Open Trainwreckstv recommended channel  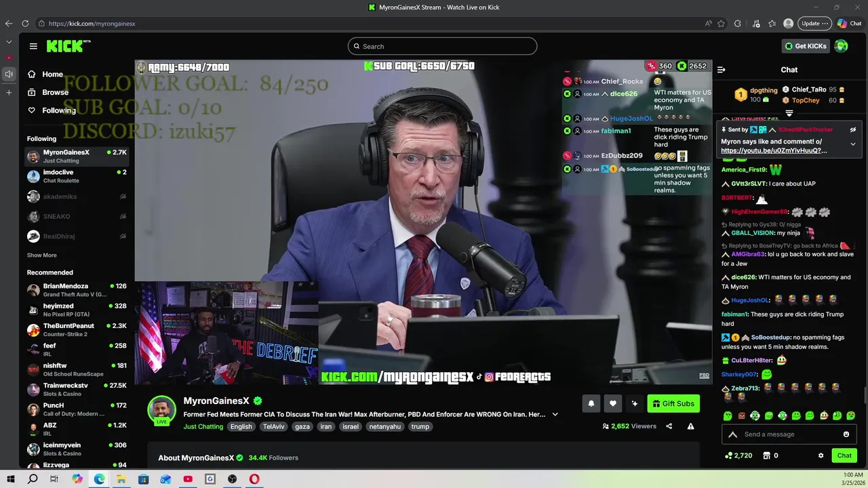pyautogui.click(x=77, y=389)
